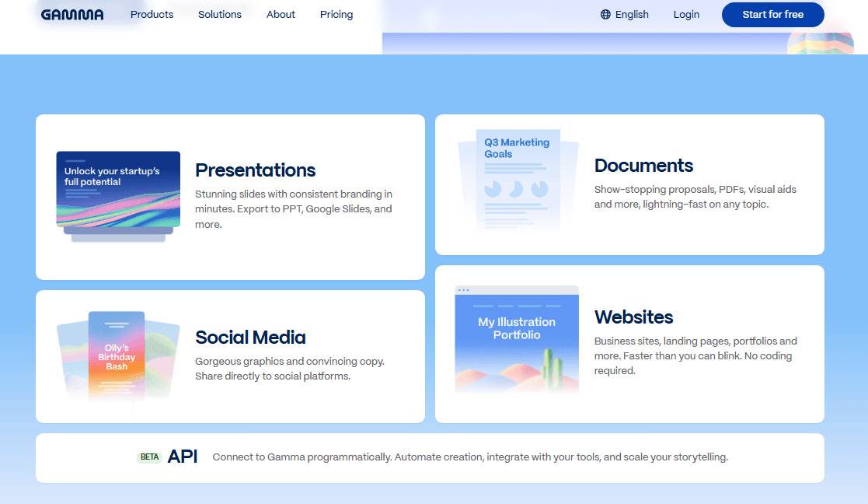Click Olly's Birthday Bash thumbnail
868x504 pixels.
[x=117, y=355]
